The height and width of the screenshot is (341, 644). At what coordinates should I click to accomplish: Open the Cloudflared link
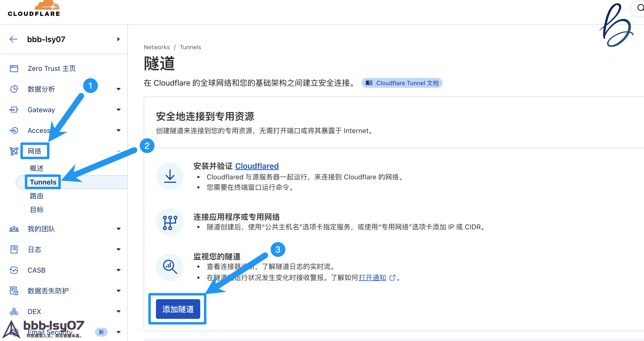(x=257, y=166)
